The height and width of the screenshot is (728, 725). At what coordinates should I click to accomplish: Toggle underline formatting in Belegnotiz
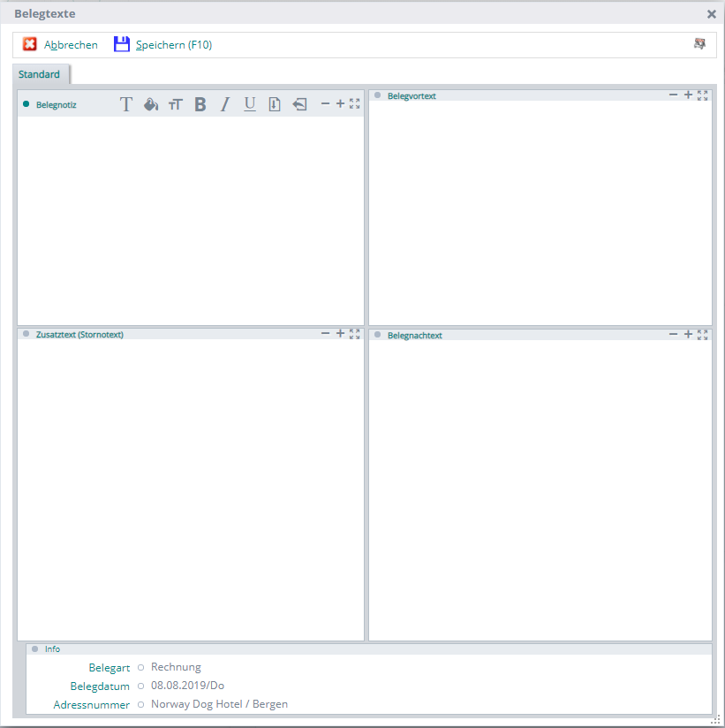click(250, 104)
